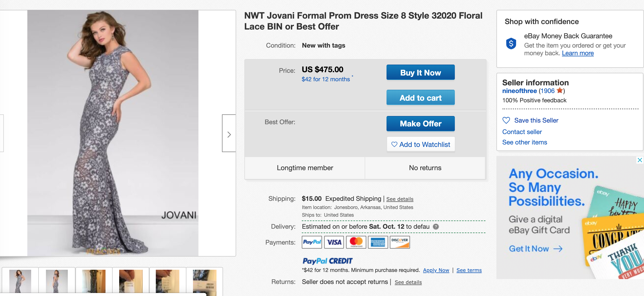The width and height of the screenshot is (644, 296).
Task: Click the next image arrow on photo
Action: (x=229, y=134)
